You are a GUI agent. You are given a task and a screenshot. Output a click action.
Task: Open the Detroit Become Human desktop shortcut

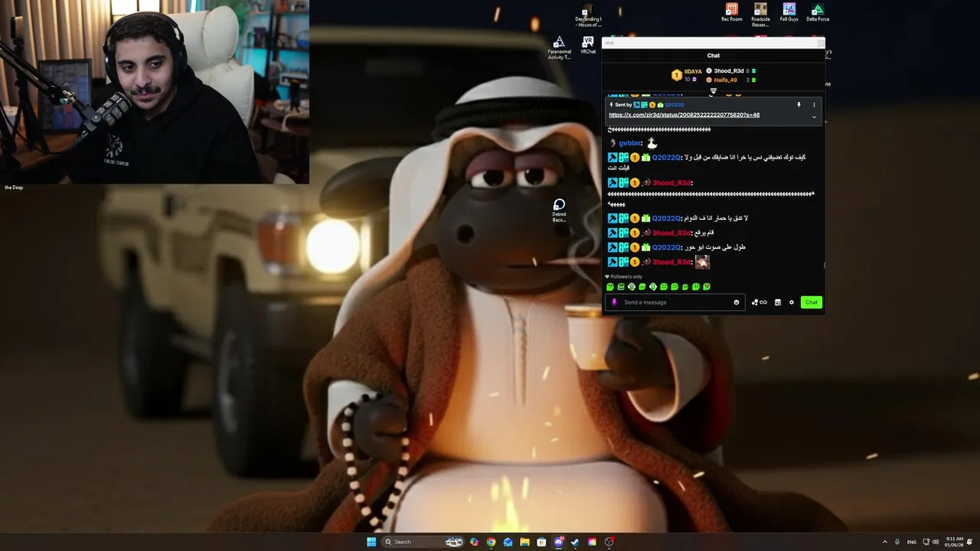559,210
